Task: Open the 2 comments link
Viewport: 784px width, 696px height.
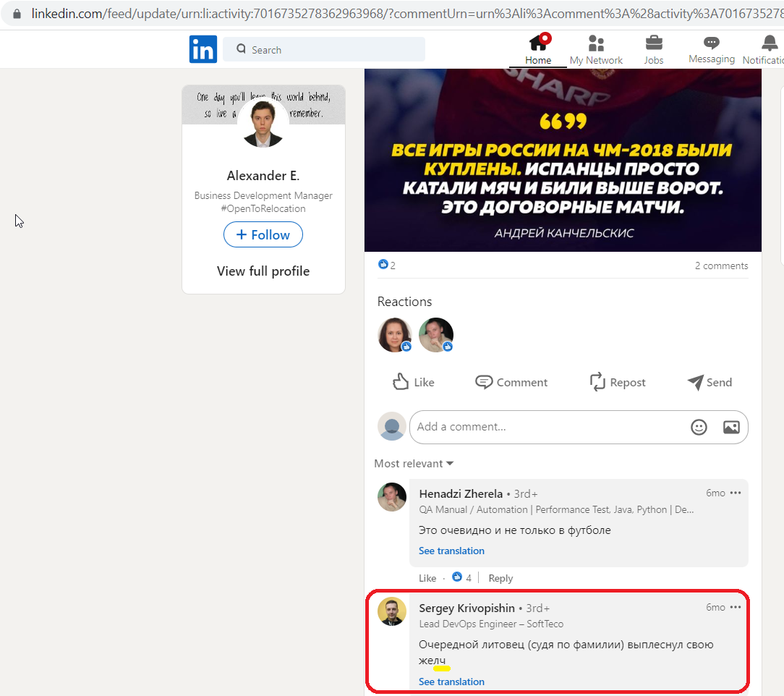Action: pos(721,266)
